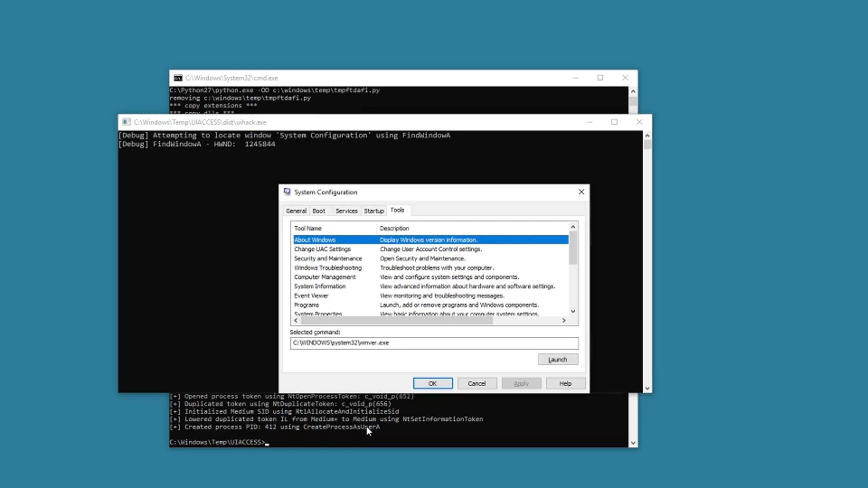This screenshot has height=488, width=868.
Task: Switch to the Boot tab
Action: (319, 211)
